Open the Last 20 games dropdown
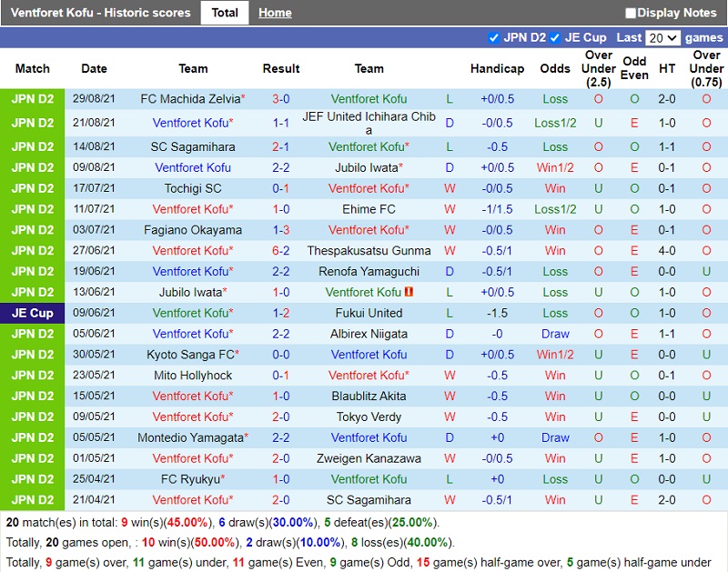The image size is (728, 572). point(662,37)
